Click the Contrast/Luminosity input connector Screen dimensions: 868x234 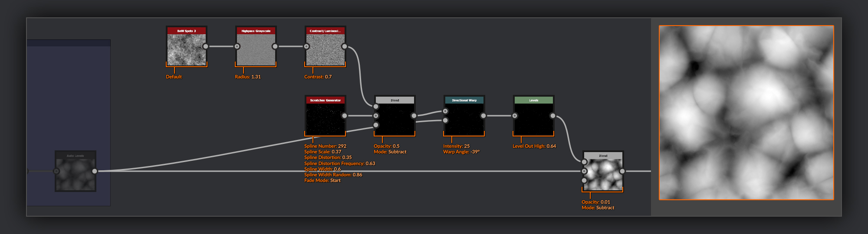pyautogui.click(x=306, y=46)
